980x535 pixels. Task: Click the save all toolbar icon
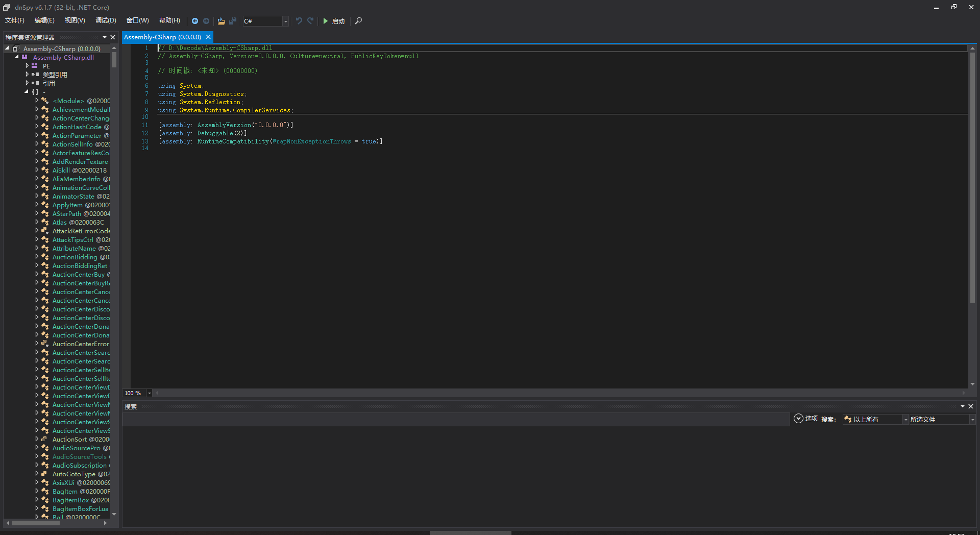tap(233, 21)
